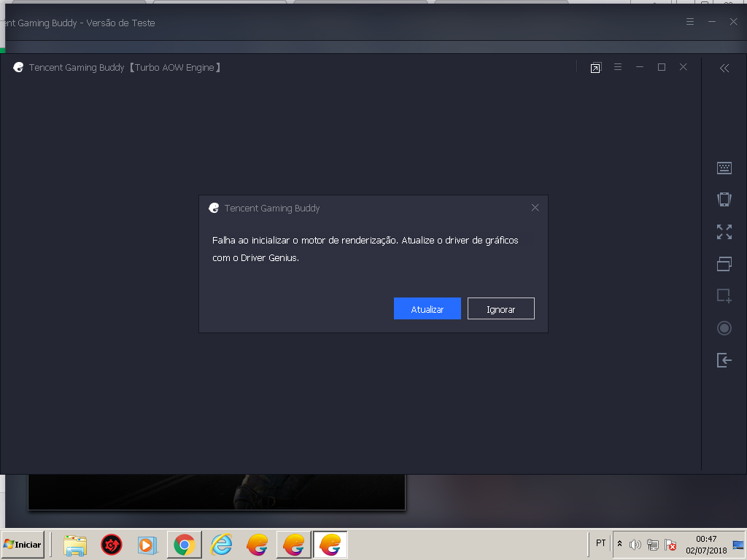Click the network tray icon
The height and width of the screenshot is (560, 747).
coord(653,544)
